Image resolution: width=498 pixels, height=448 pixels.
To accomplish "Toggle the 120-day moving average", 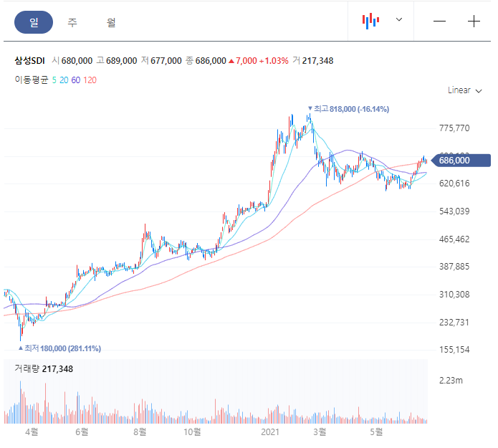I will coord(90,80).
